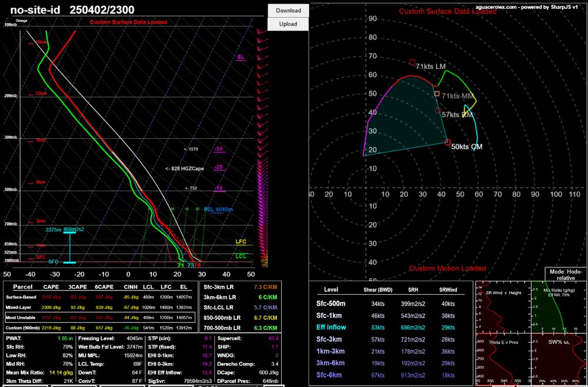Click the Supercell 43.4 value
The height and width of the screenshot is (387, 588).
click(273, 338)
